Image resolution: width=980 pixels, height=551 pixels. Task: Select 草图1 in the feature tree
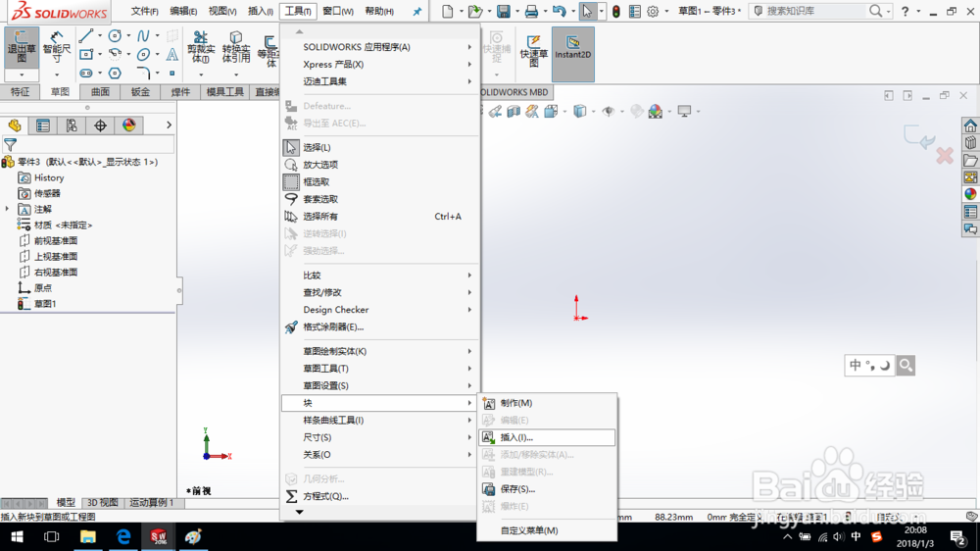coord(45,304)
